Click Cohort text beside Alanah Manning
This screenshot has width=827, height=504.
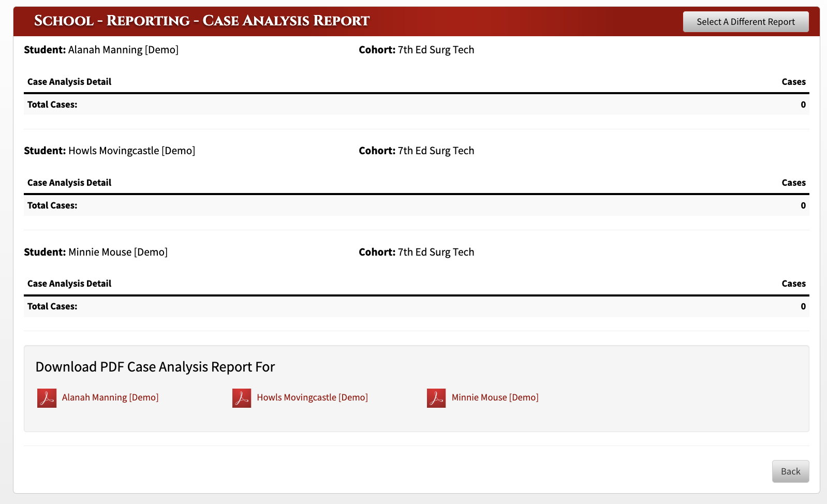coord(417,50)
